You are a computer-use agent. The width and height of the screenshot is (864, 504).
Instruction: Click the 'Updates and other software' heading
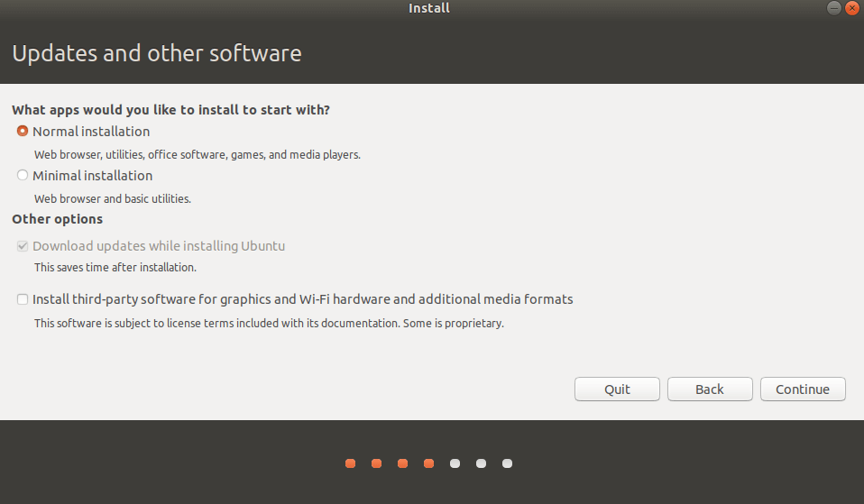pyautogui.click(x=157, y=53)
